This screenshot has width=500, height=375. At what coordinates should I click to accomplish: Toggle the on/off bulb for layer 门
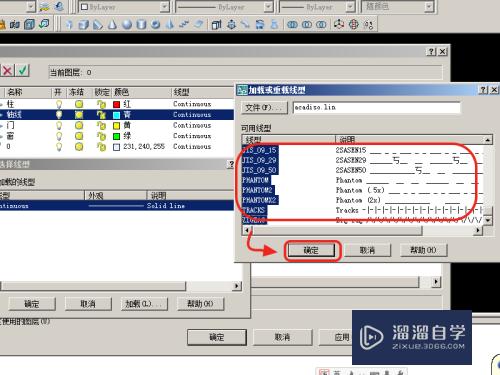point(59,126)
